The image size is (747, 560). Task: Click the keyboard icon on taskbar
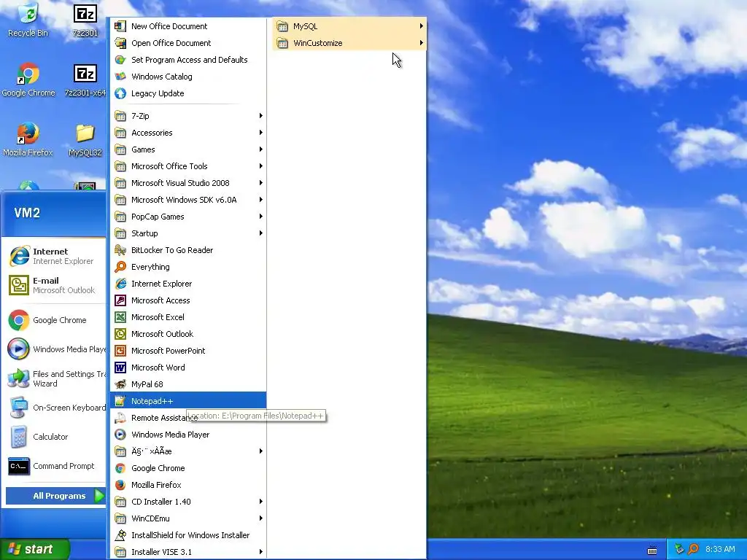tap(652, 551)
